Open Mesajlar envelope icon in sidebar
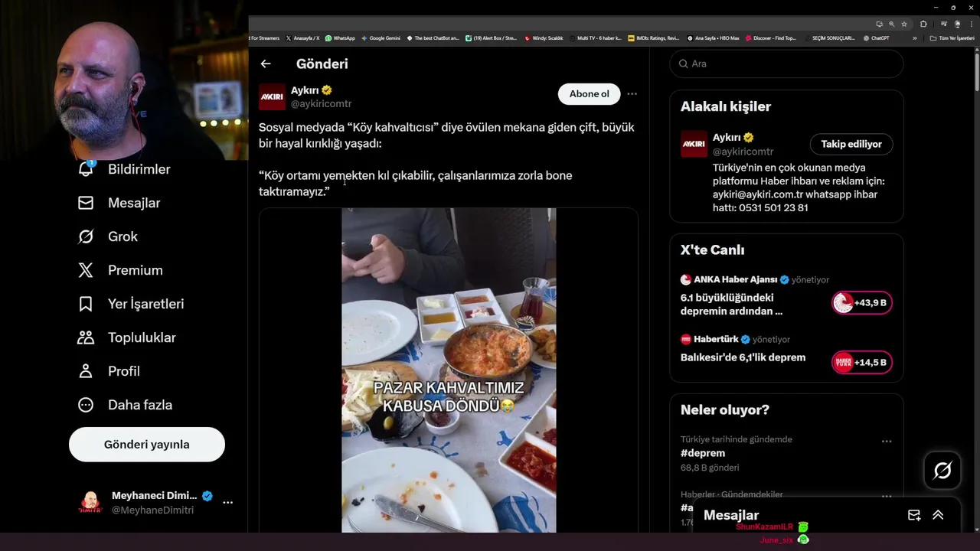Screen dimensions: 980x551 pos(86,203)
